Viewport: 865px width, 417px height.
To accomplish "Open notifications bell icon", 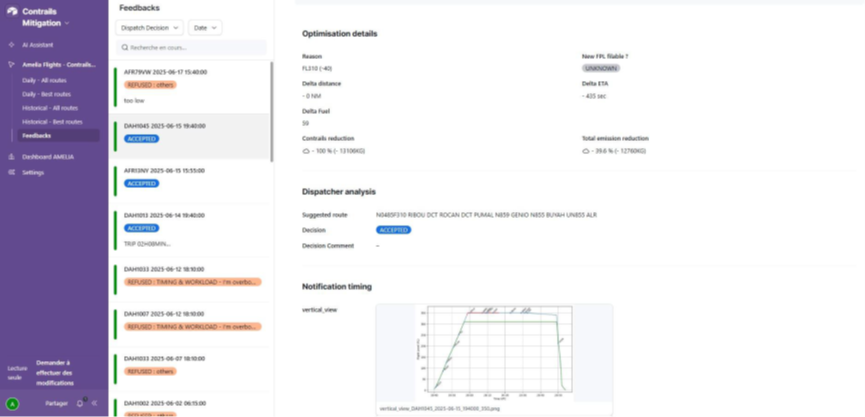I will 80,403.
